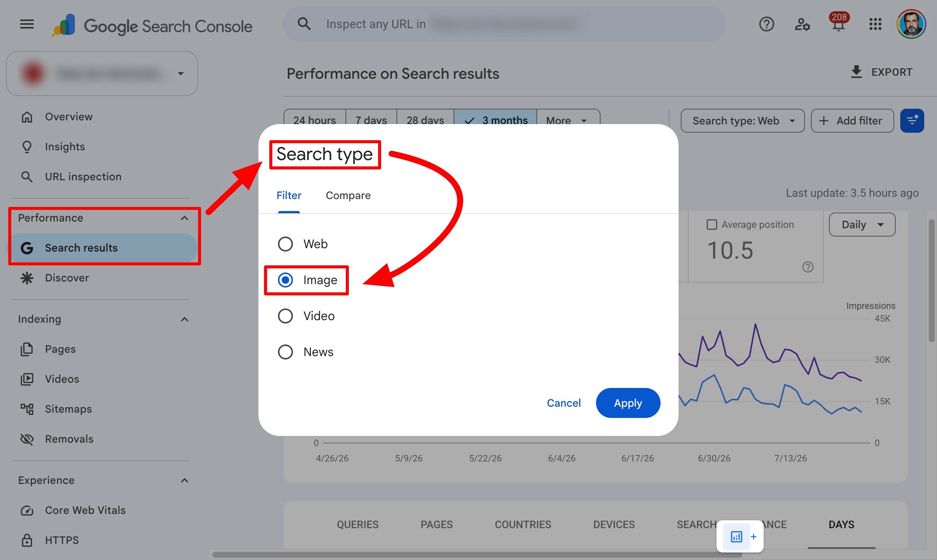Click the HTTPS padlock icon
The width and height of the screenshot is (937, 560).
(x=27, y=541)
